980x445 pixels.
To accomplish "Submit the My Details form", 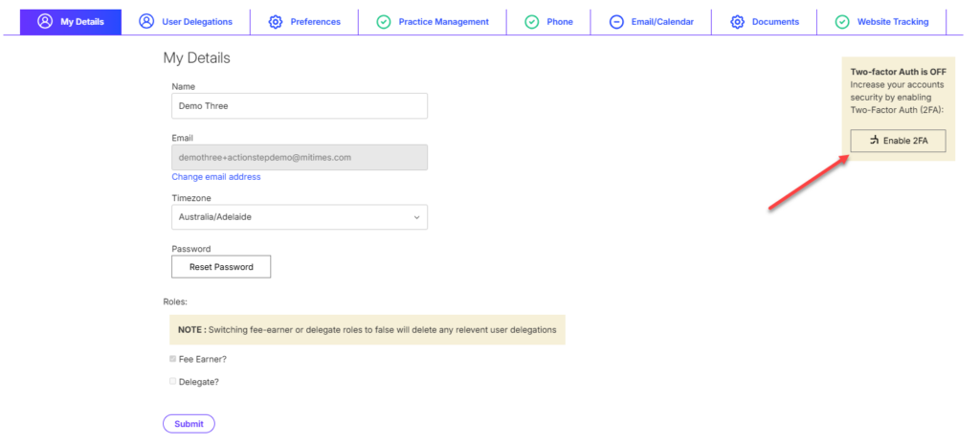I will tap(189, 423).
